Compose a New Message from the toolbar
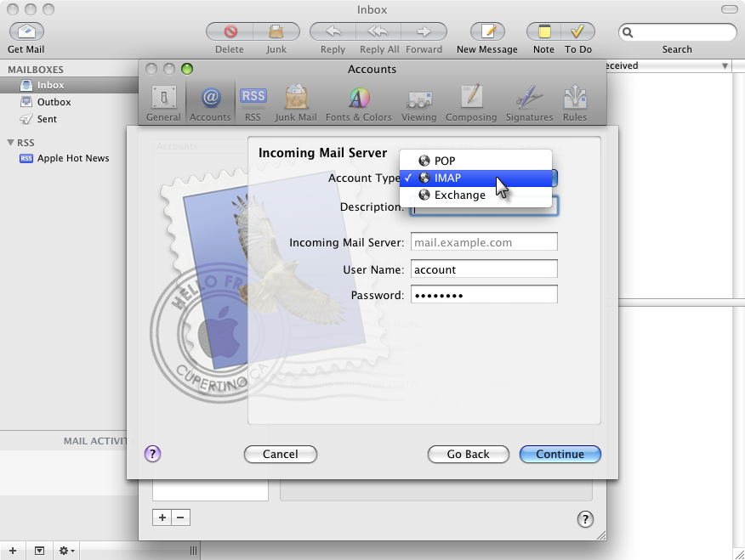The height and width of the screenshot is (560, 745). tap(487, 31)
